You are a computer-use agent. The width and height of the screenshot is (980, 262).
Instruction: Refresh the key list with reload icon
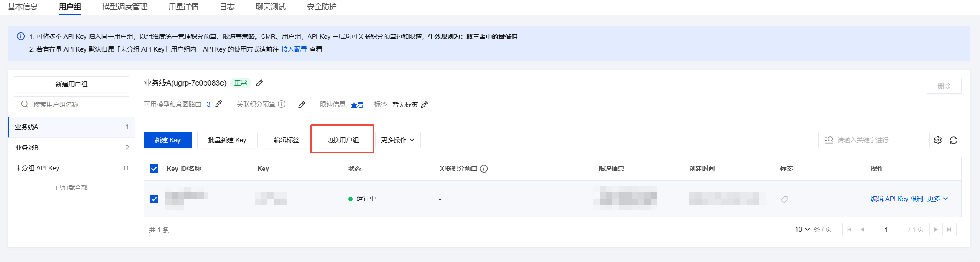954,140
